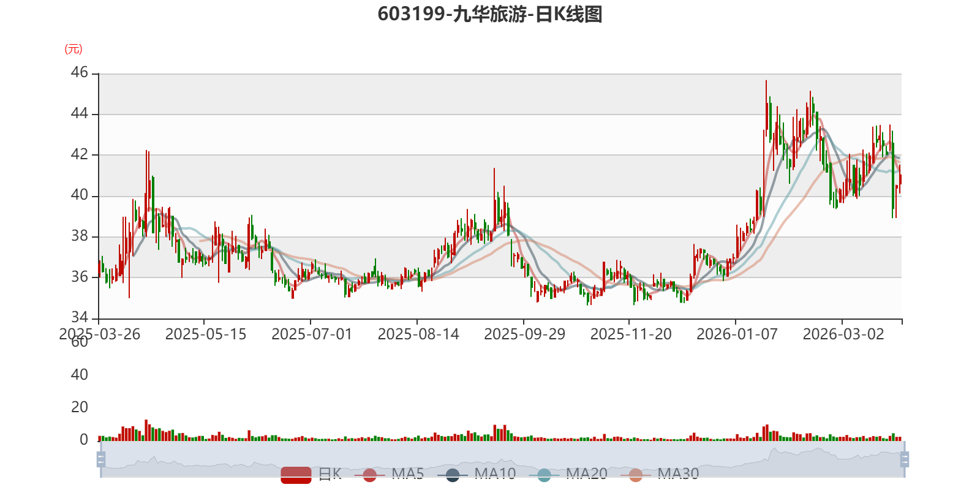Select the 2025-09-29 date label
This screenshot has width=980, height=490.
pos(525,334)
